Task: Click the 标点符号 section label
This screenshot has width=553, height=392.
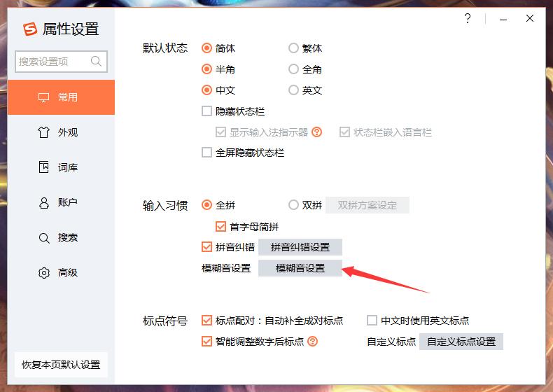Action: click(x=165, y=321)
